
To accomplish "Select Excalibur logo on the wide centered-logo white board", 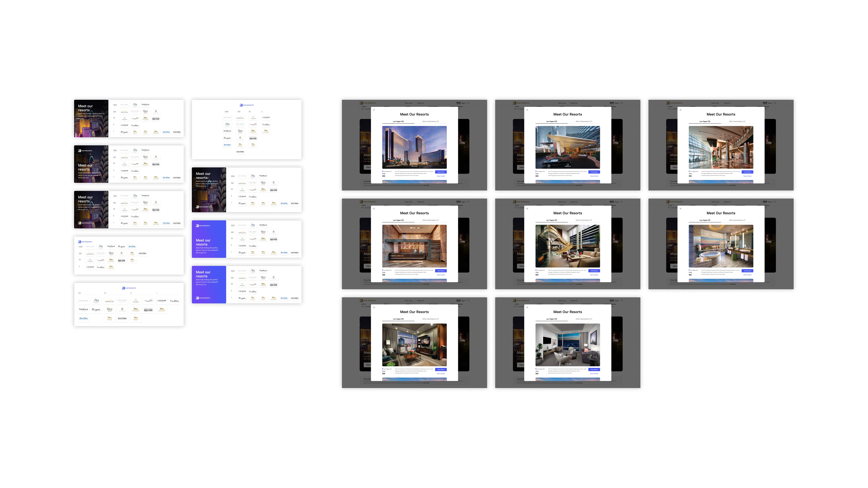I will (x=174, y=300).
